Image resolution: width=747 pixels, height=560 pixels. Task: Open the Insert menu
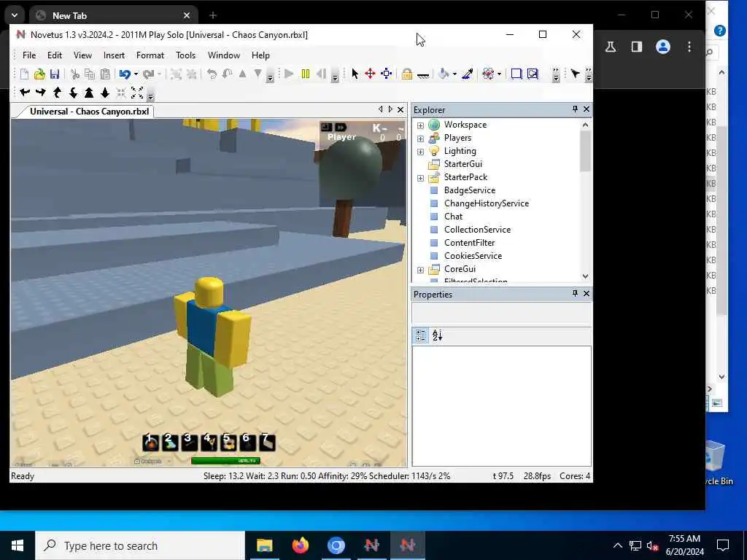tap(114, 55)
